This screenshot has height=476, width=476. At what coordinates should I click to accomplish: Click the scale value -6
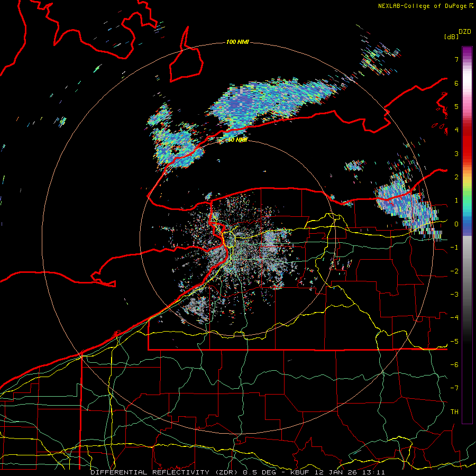(454, 365)
